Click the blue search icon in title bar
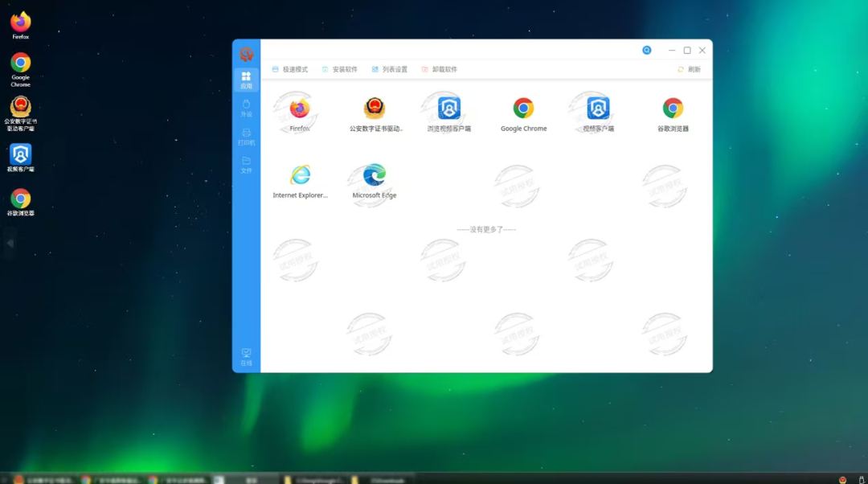 coord(647,50)
